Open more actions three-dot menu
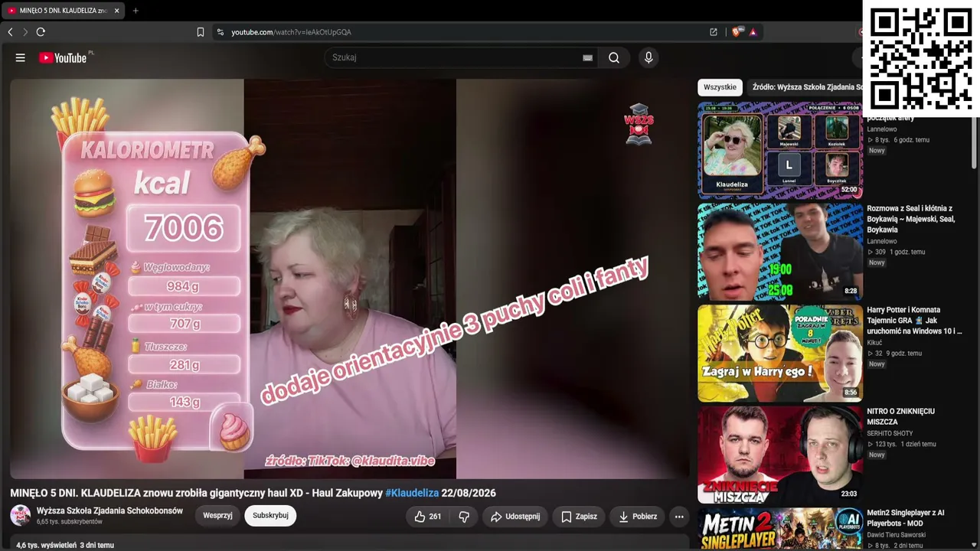Screen dimensions: 980x551 click(x=679, y=517)
